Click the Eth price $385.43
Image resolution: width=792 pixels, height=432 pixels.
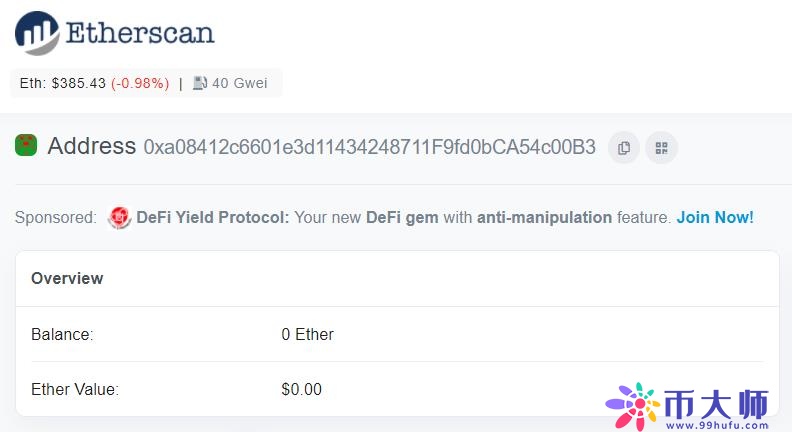point(79,83)
